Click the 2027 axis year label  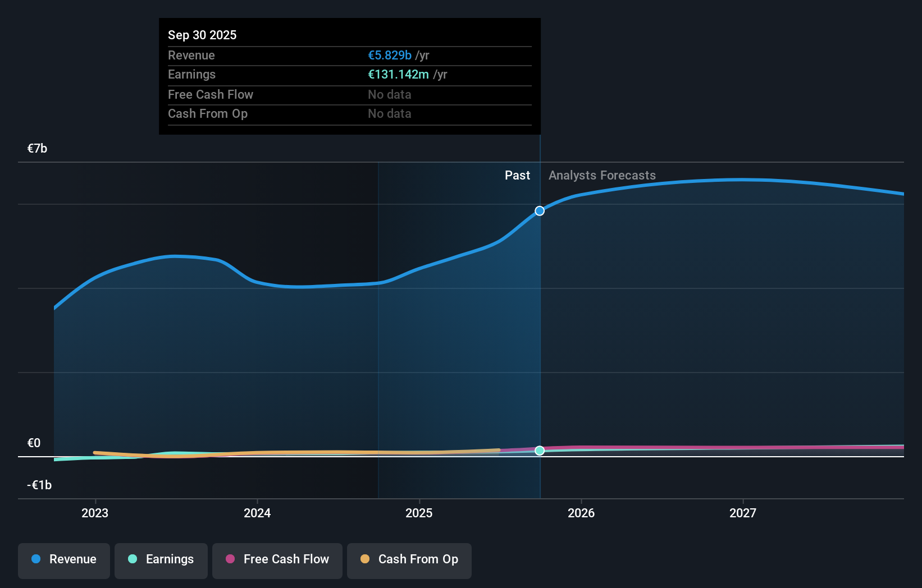(x=743, y=512)
